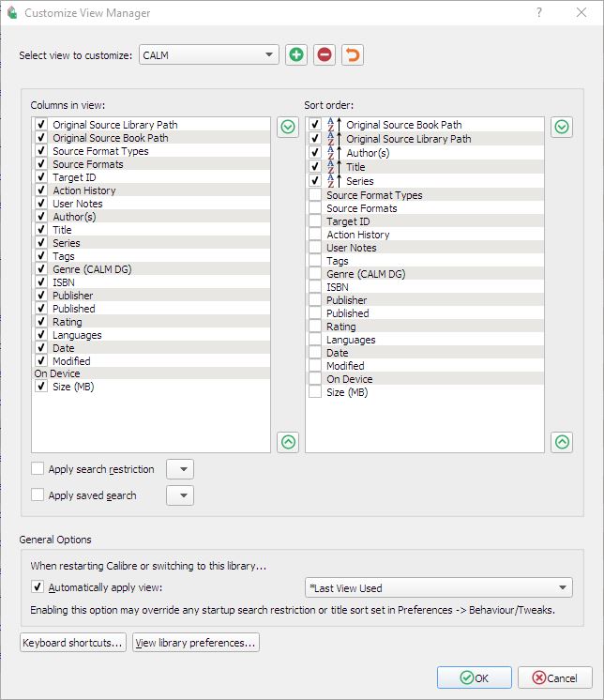Image resolution: width=604 pixels, height=700 pixels.
Task: Uncheck Automatically apply view option
Action: (38, 587)
